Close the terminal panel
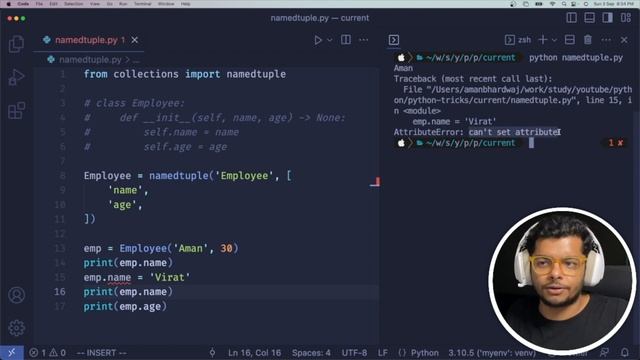Viewport: 640px width, 360px height. pos(624,40)
